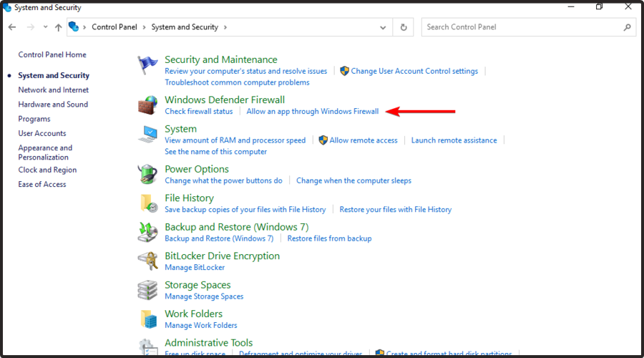The width and height of the screenshot is (644, 358).
Task: Click Troubleshoot common computer problems
Action: [x=237, y=82]
